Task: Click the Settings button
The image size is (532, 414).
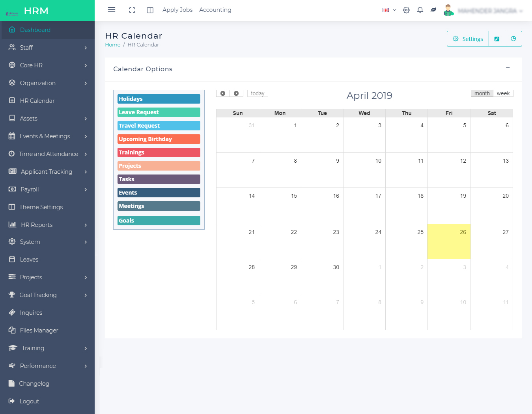Action: pyautogui.click(x=468, y=39)
